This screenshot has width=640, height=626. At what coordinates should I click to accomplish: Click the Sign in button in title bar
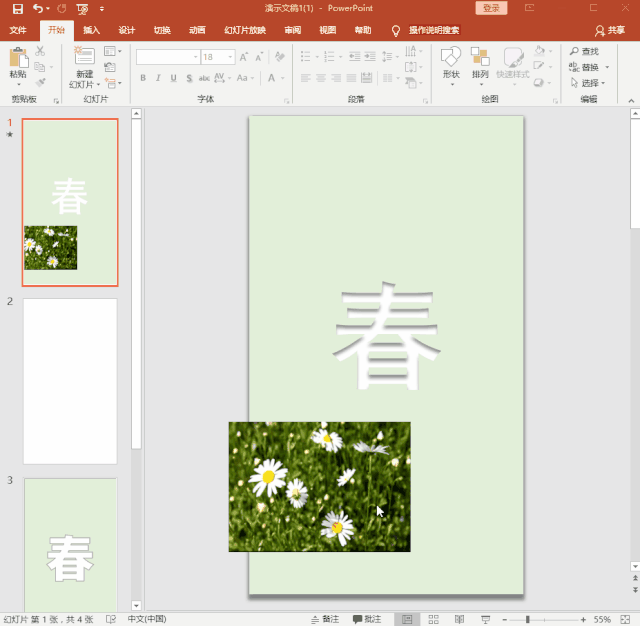(491, 8)
